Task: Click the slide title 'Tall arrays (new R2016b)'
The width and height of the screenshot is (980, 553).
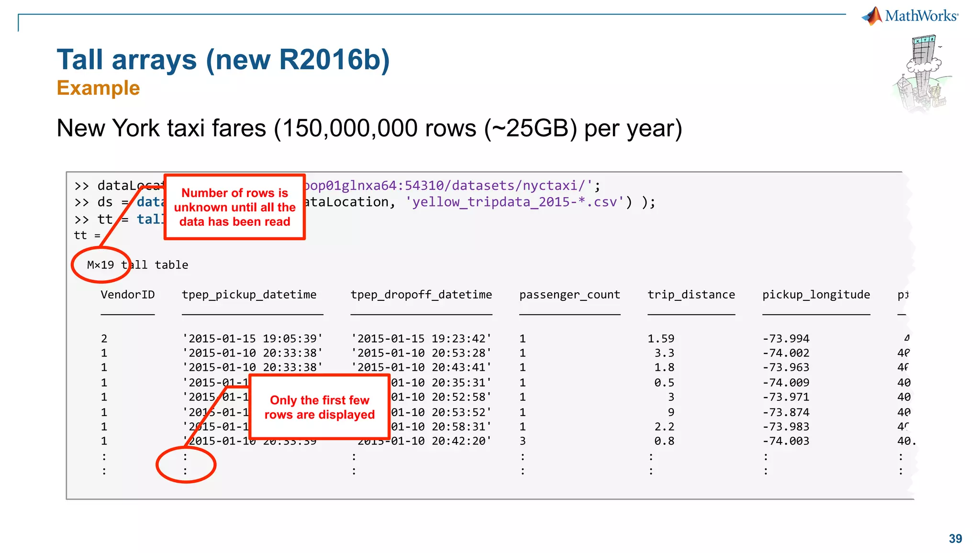Action: click(223, 60)
